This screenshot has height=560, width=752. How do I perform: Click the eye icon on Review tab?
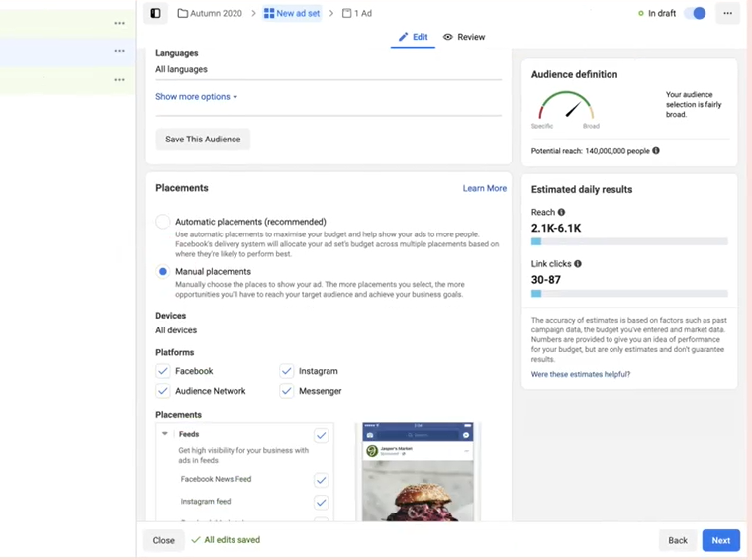click(447, 37)
